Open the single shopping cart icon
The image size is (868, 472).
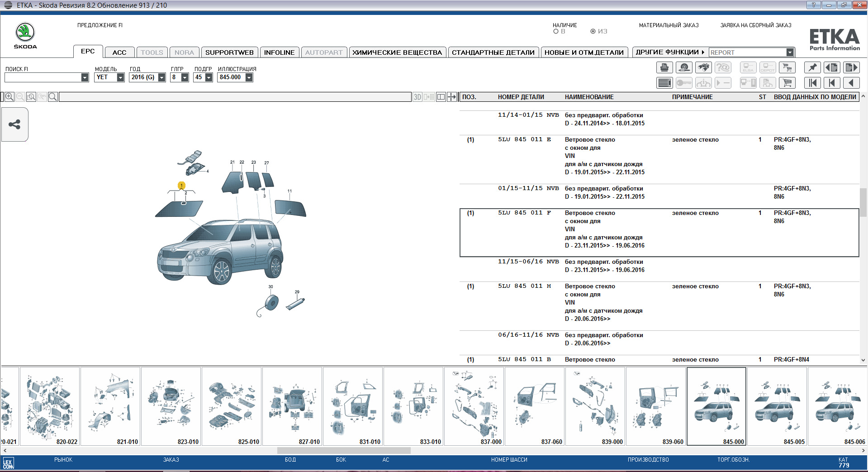[787, 83]
